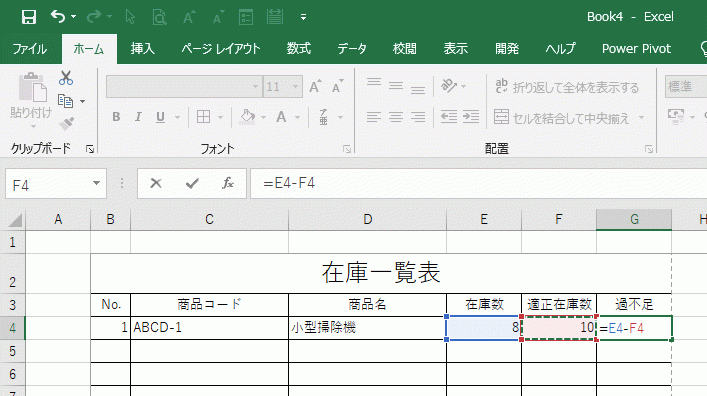Click the Align Left icon
707x396 pixels.
(374, 117)
